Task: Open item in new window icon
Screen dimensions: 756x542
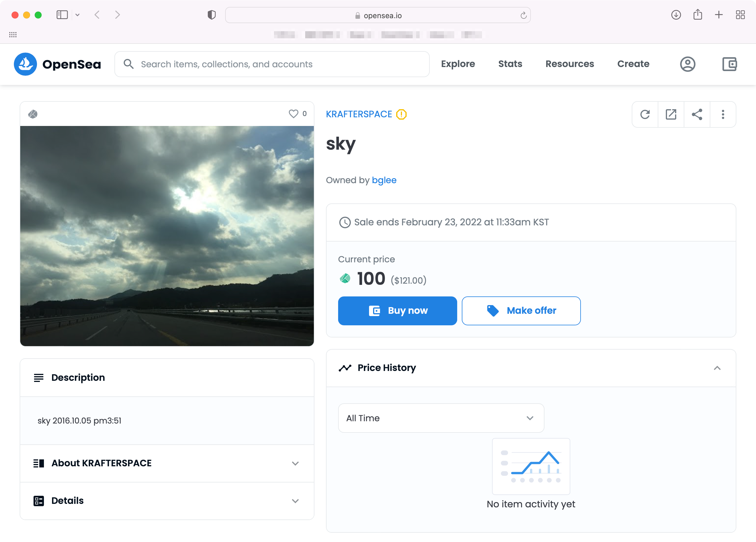Action: (x=671, y=114)
